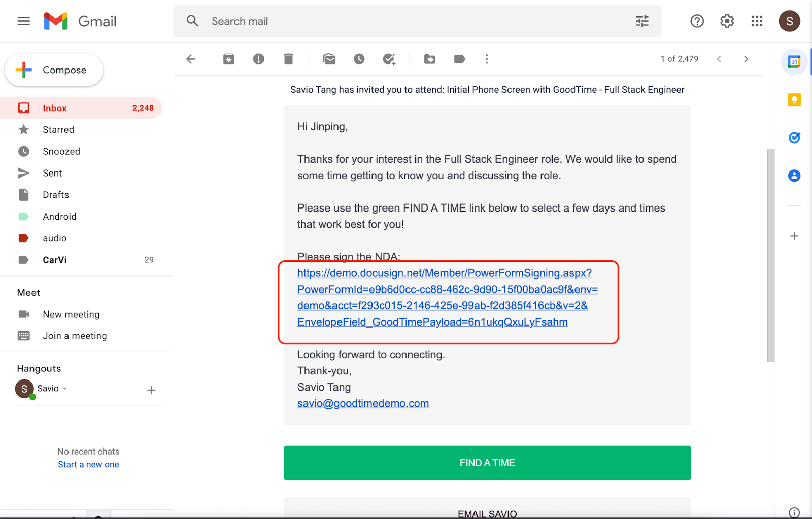Archive this email
Image resolution: width=812 pixels, height=519 pixels.
(229, 59)
